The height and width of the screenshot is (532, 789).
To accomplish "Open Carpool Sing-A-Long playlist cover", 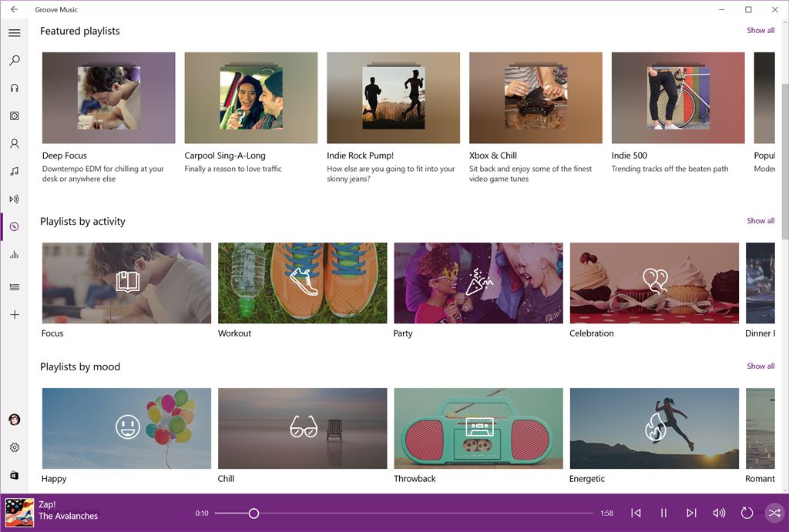I will coord(251,98).
